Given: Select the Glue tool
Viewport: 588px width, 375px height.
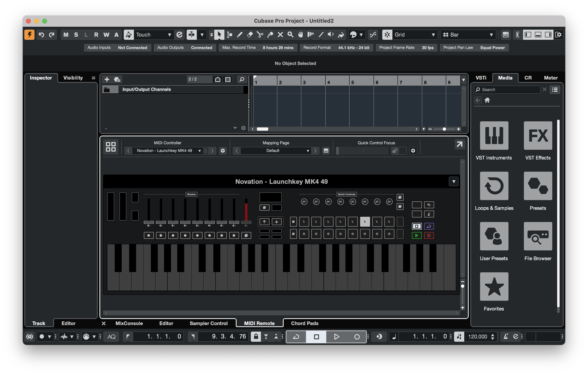Looking at the screenshot, I should [x=270, y=35].
